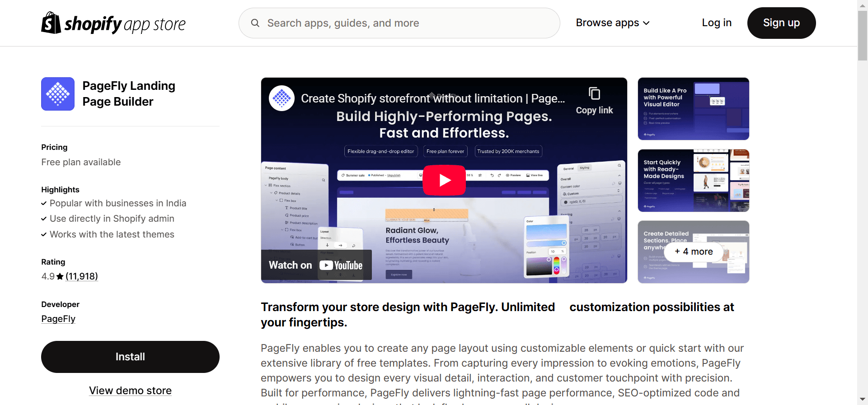Click the PageFly channel avatar in video
Viewport: 868px width, 405px height.
[282, 98]
